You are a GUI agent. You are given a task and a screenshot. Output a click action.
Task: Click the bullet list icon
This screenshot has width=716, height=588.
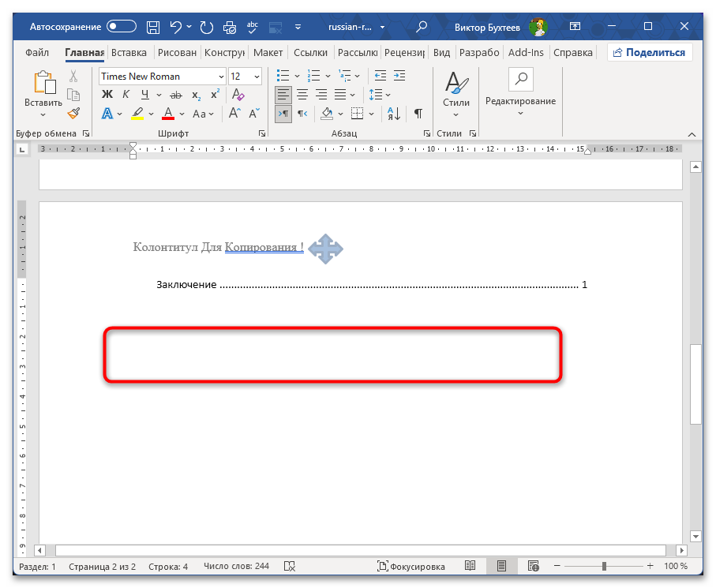[x=283, y=75]
